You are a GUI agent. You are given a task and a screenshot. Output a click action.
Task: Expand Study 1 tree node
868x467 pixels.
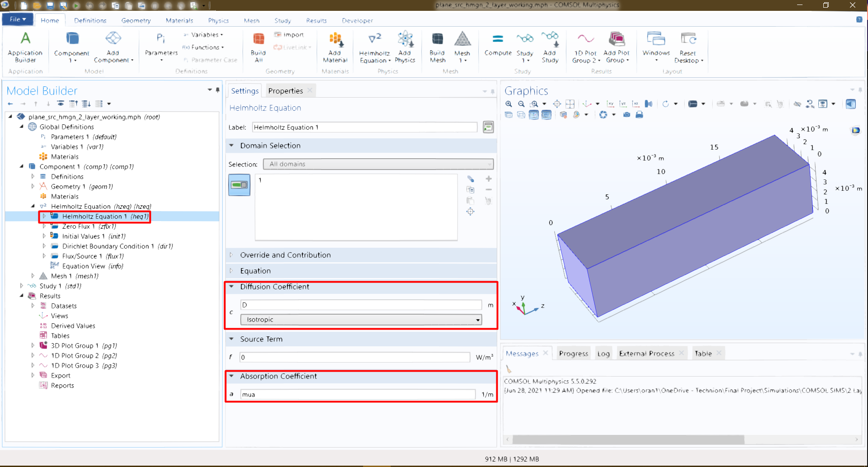(21, 286)
